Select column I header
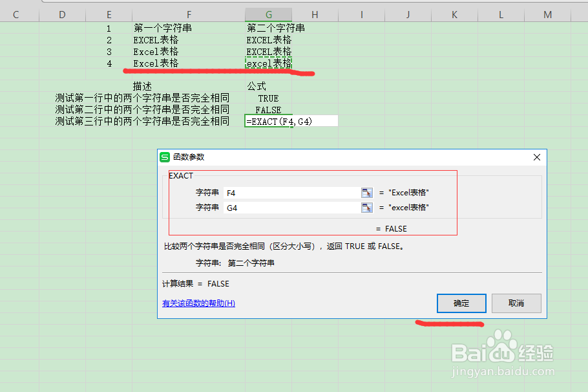 361,15
